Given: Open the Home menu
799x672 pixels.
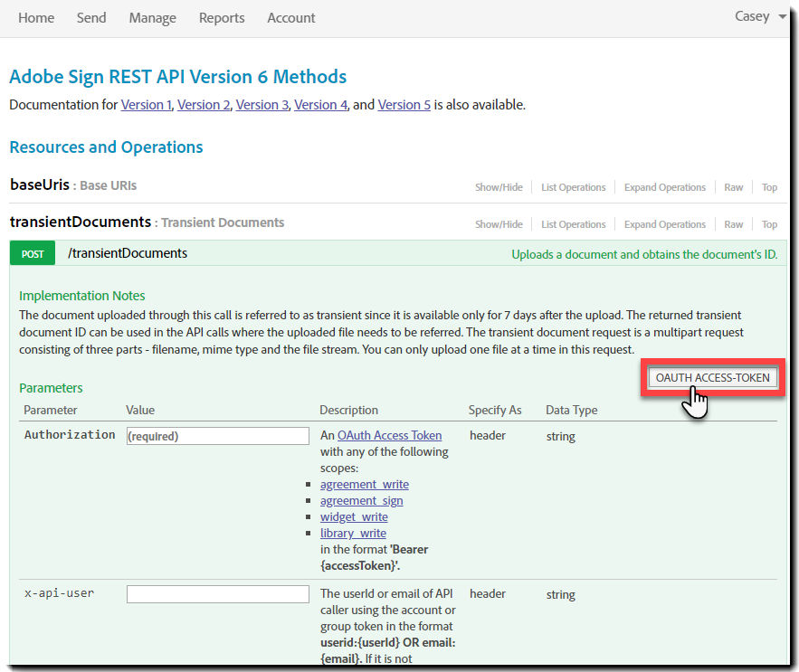Looking at the screenshot, I should point(36,18).
